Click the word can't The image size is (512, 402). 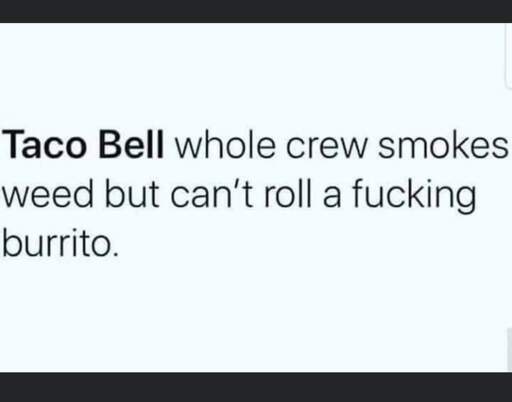[211, 194]
